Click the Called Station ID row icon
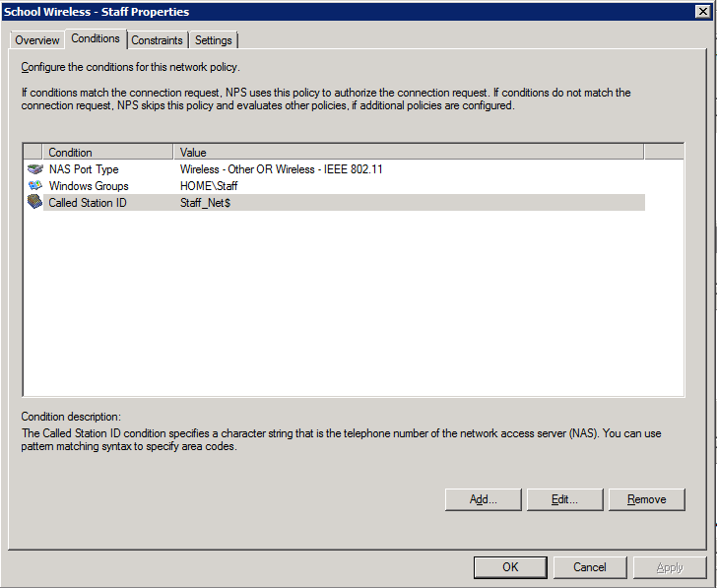 click(34, 202)
